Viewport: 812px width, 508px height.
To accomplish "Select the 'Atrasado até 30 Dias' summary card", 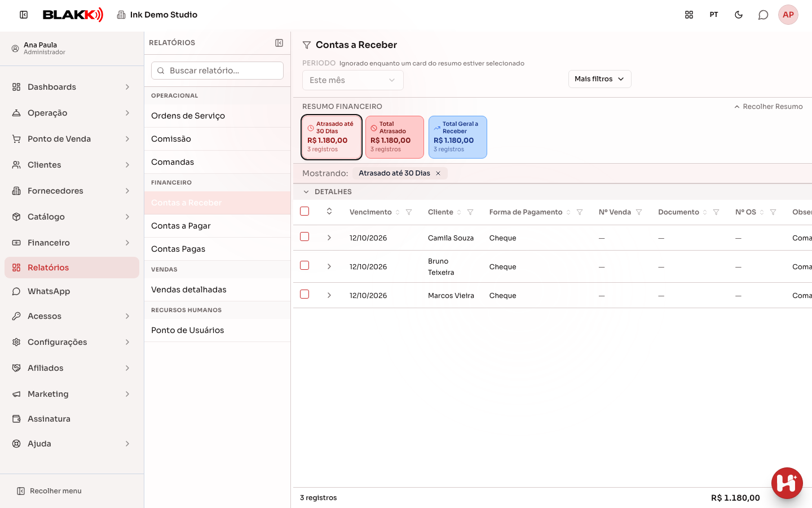I will pyautogui.click(x=332, y=137).
